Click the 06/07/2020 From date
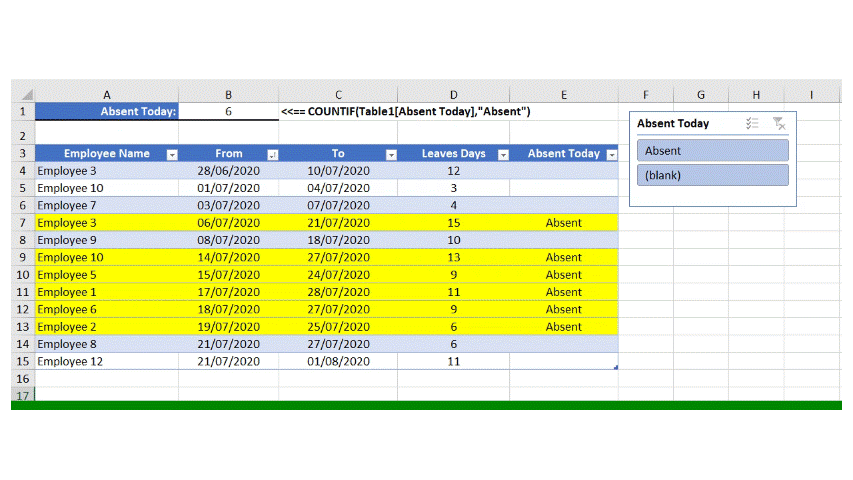853x480 pixels. click(228, 223)
